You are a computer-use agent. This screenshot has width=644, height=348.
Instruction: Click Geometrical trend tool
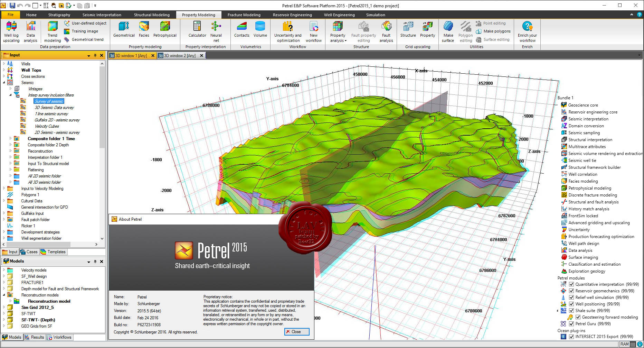coord(84,39)
